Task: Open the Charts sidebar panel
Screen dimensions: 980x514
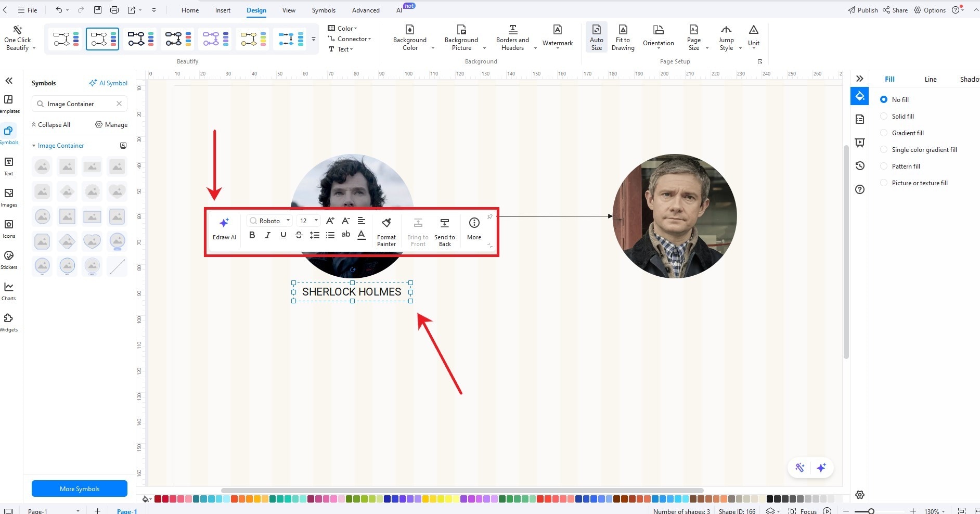Action: [9, 291]
